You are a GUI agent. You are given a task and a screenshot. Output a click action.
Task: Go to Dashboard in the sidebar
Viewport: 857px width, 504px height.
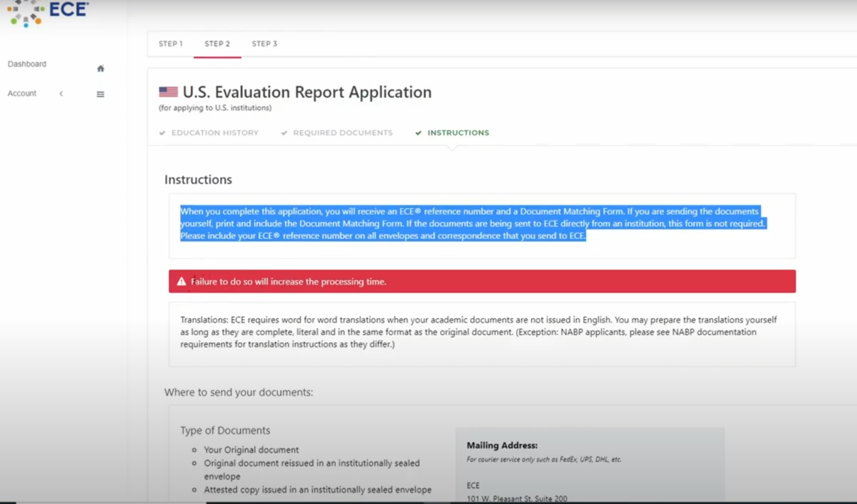(27, 64)
